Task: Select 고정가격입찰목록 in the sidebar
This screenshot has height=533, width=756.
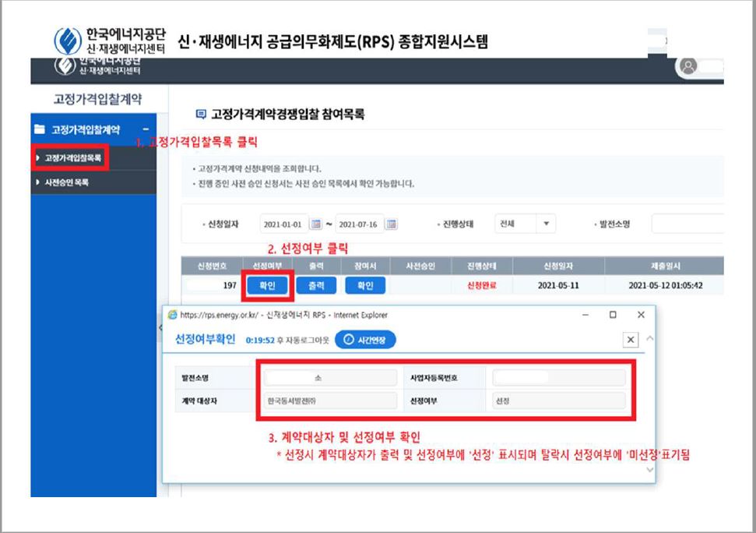Action: pyautogui.click(x=72, y=158)
